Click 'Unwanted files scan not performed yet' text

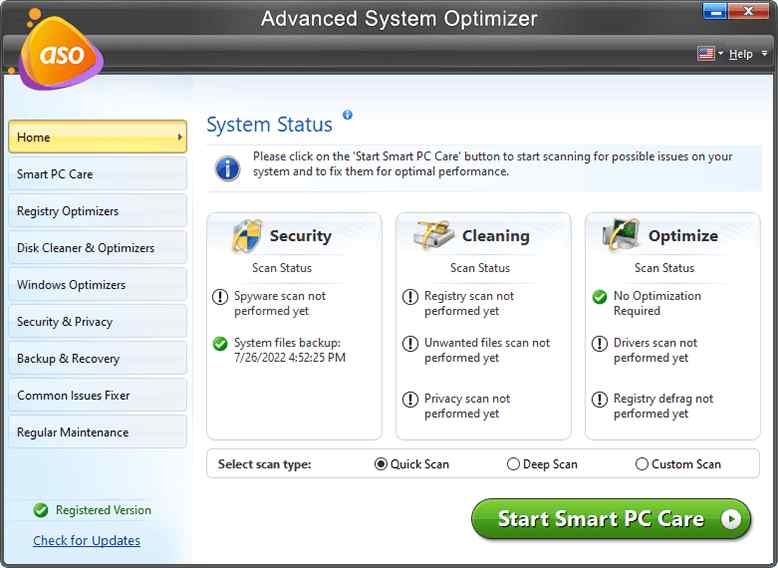[487, 350]
